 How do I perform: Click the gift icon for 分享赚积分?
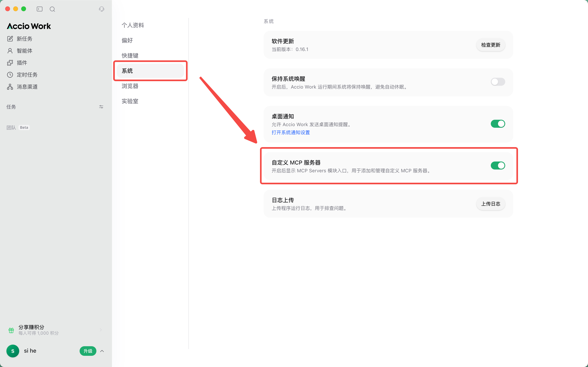click(x=11, y=330)
